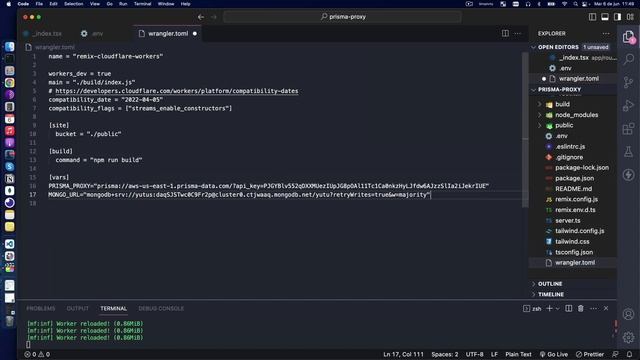Click the prisma-proxy command center search

coord(343,17)
